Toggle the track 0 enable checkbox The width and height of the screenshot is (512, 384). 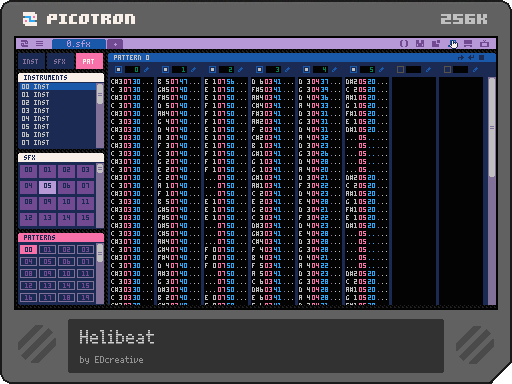pos(118,70)
